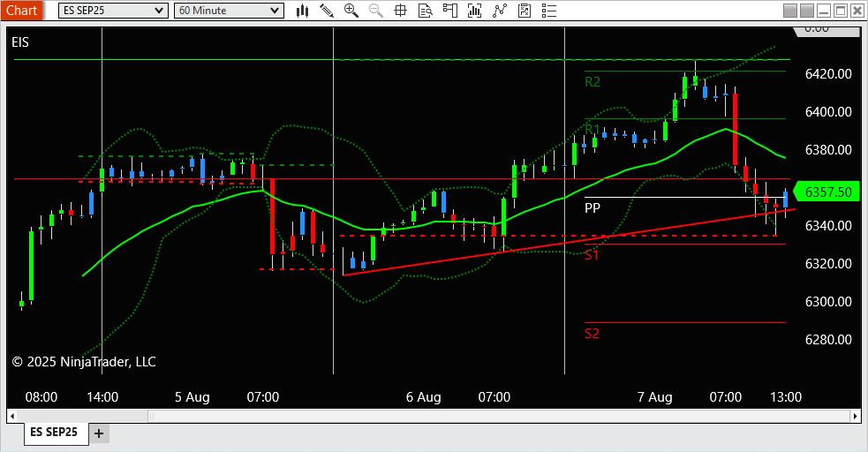Click the 6280.00 price axis label
The image size is (868, 452).
click(828, 339)
